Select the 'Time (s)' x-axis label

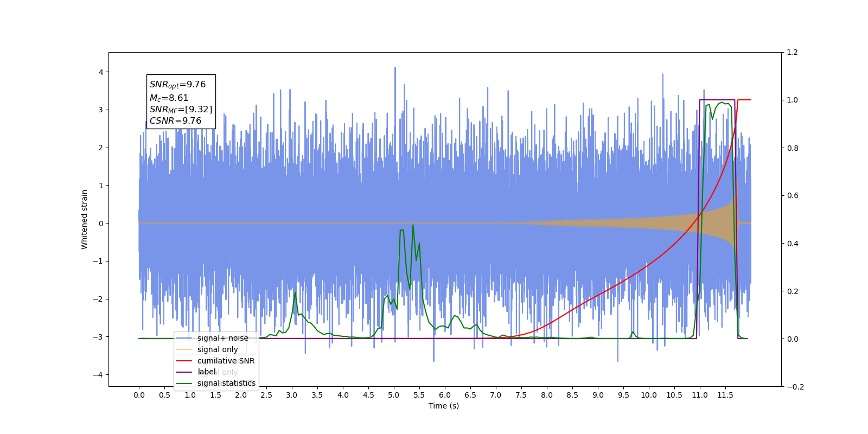pyautogui.click(x=444, y=406)
